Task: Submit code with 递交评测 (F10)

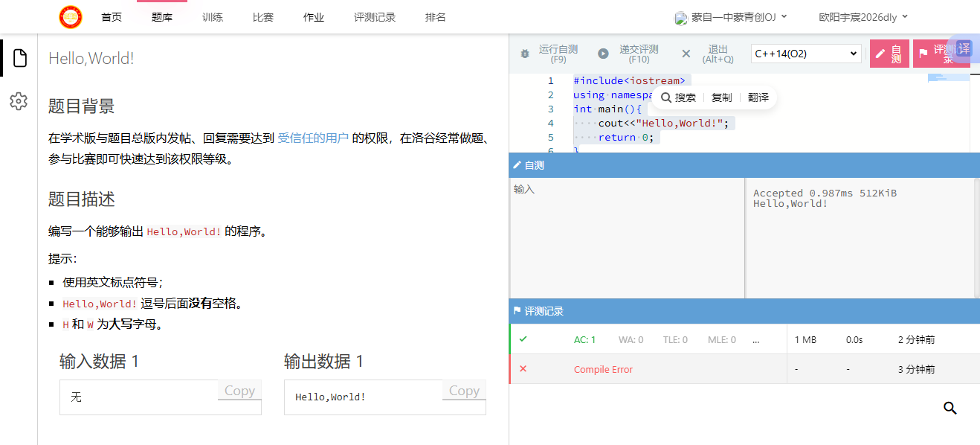Action: (629, 54)
